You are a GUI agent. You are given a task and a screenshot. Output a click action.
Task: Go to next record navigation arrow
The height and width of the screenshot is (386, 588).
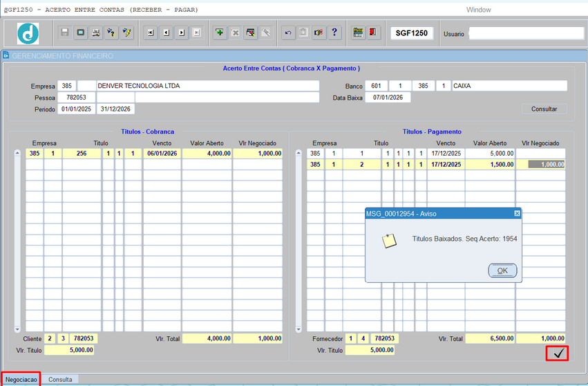click(x=181, y=33)
